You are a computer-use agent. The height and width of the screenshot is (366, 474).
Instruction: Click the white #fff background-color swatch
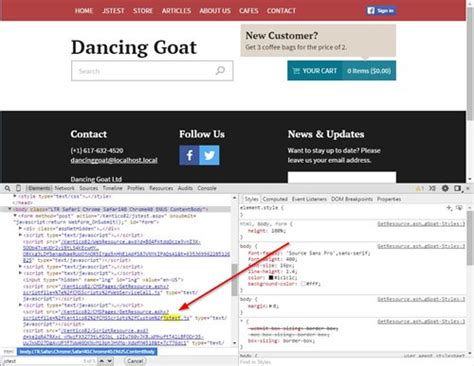[x=303, y=284]
